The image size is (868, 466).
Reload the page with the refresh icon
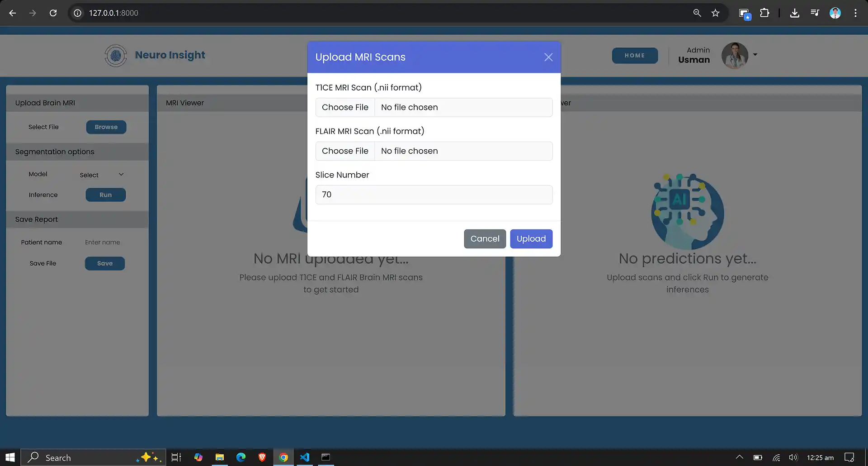pos(53,13)
